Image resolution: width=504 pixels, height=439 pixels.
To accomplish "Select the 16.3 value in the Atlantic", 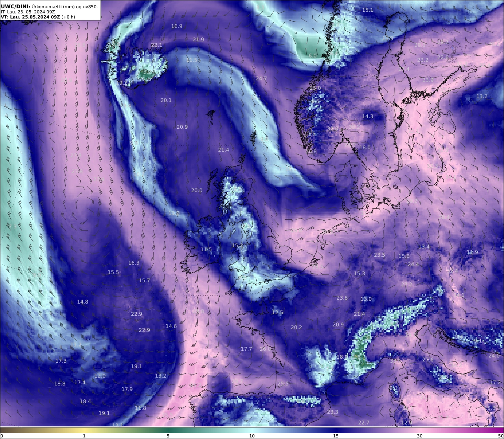I will (134, 263).
